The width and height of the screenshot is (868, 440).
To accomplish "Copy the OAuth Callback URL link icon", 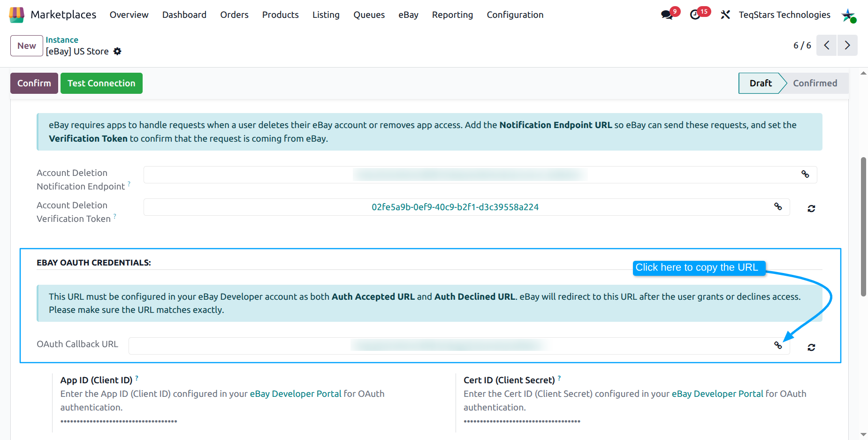I will (778, 345).
